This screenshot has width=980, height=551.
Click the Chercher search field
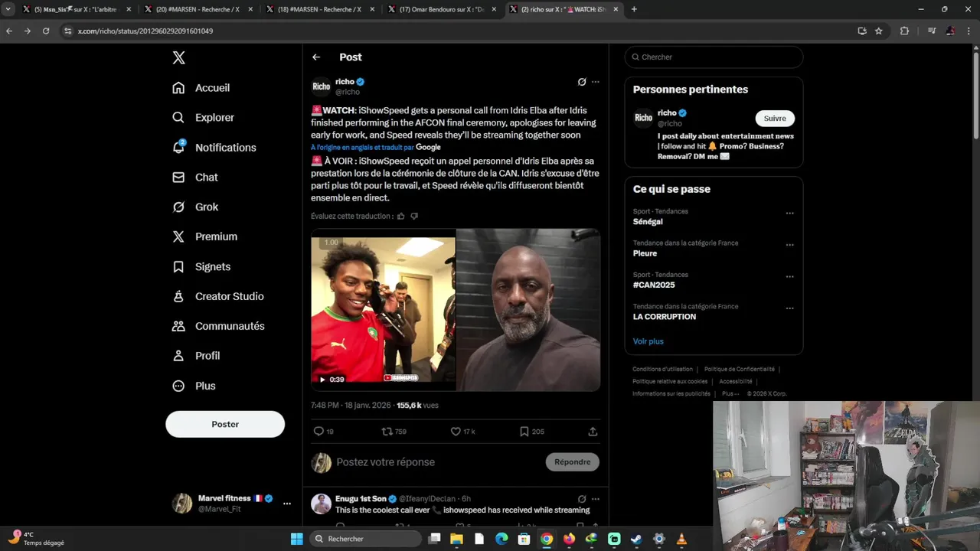pyautogui.click(x=714, y=57)
